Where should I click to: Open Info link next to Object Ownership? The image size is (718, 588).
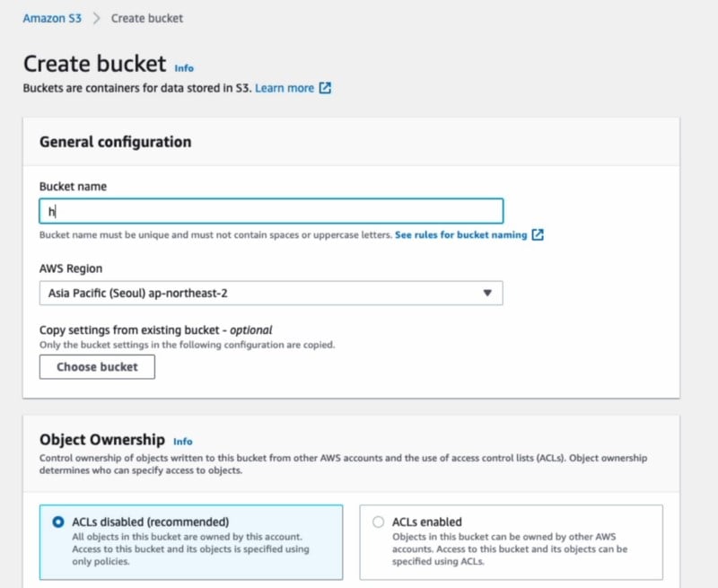coord(183,442)
